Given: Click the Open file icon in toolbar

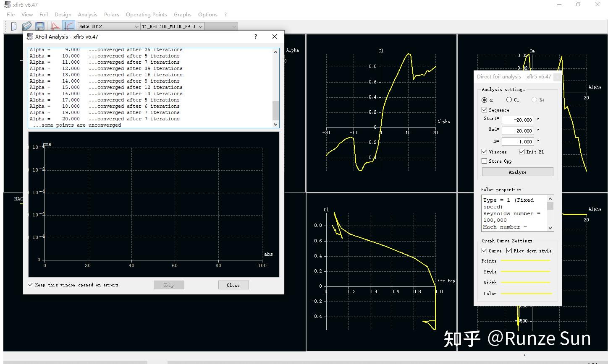Looking at the screenshot, I should (26, 26).
